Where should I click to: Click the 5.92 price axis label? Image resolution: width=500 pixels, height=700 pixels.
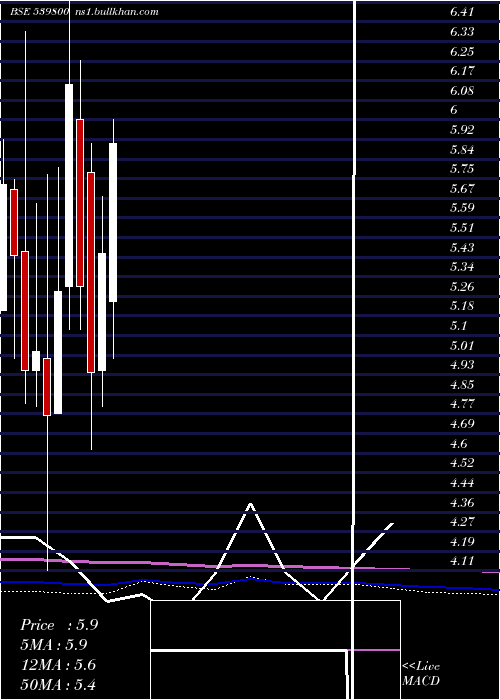tap(462, 129)
